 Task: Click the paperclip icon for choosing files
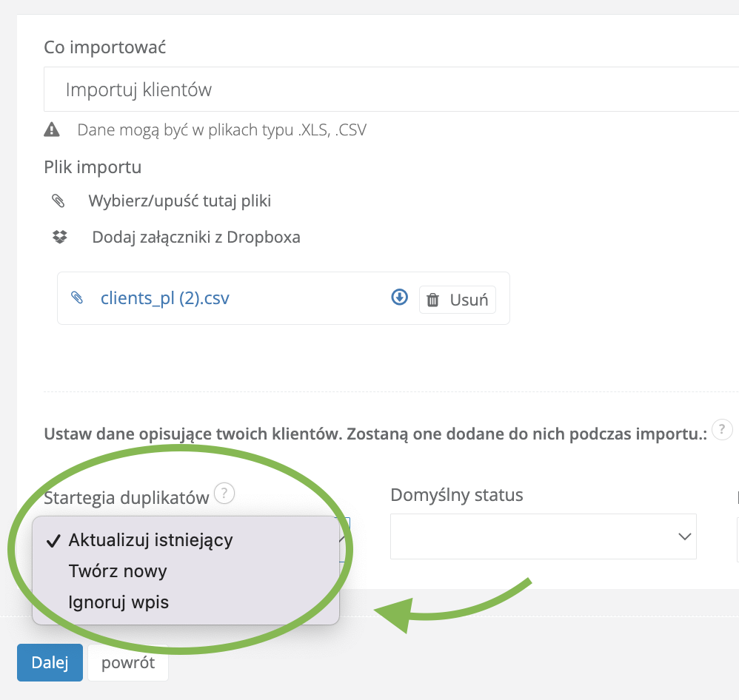58,201
